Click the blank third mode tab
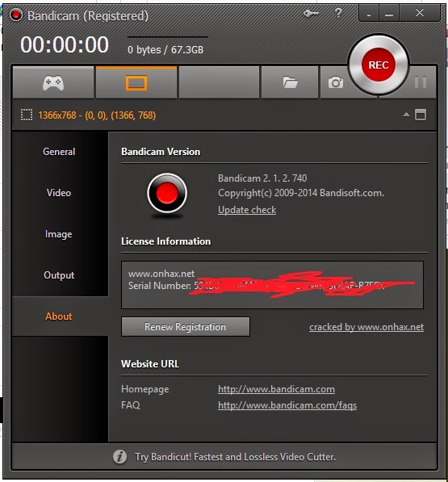448x482 pixels. [219, 82]
